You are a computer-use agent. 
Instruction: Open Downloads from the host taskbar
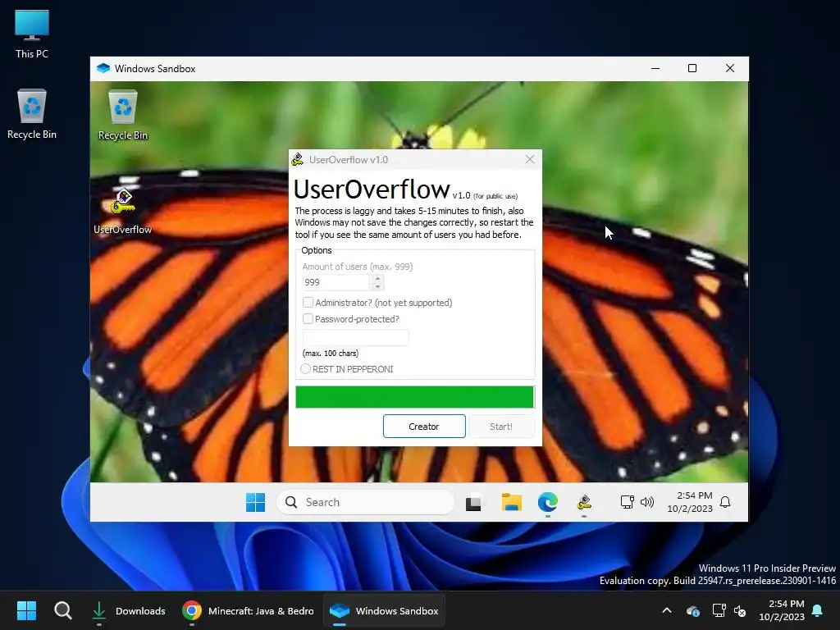[127, 610]
